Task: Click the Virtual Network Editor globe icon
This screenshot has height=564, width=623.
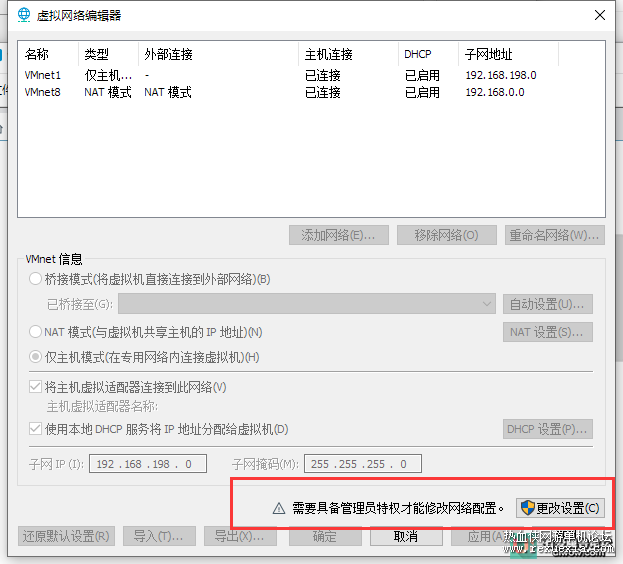Action: [24, 15]
